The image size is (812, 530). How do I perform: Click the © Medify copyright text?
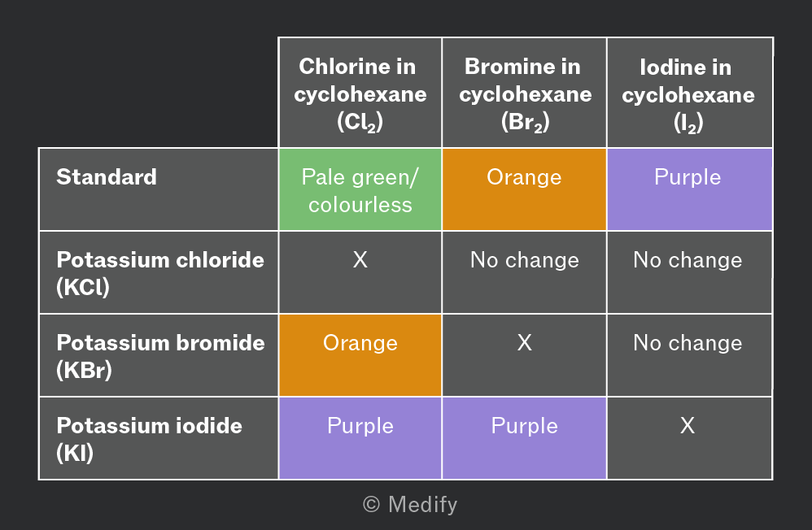pos(410,505)
